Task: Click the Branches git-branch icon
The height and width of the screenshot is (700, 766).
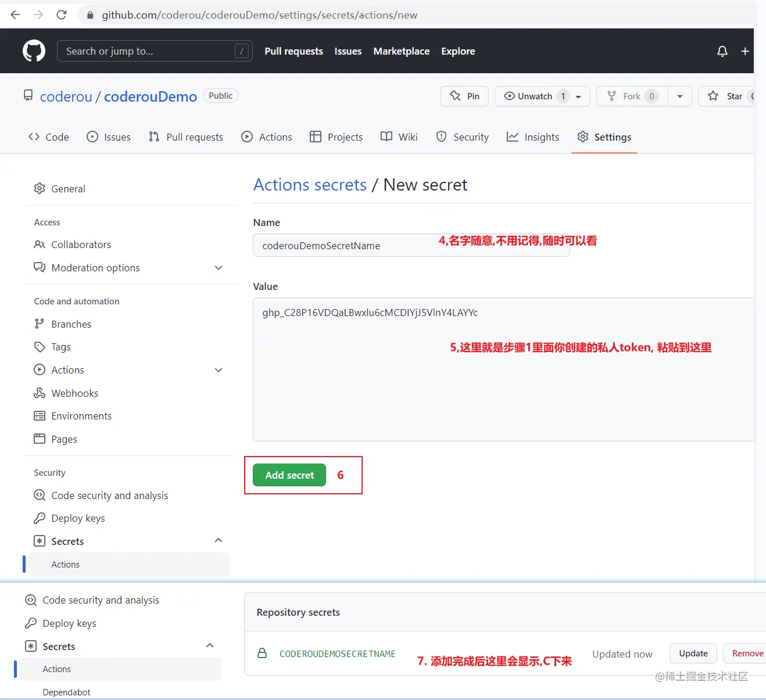Action: click(40, 324)
